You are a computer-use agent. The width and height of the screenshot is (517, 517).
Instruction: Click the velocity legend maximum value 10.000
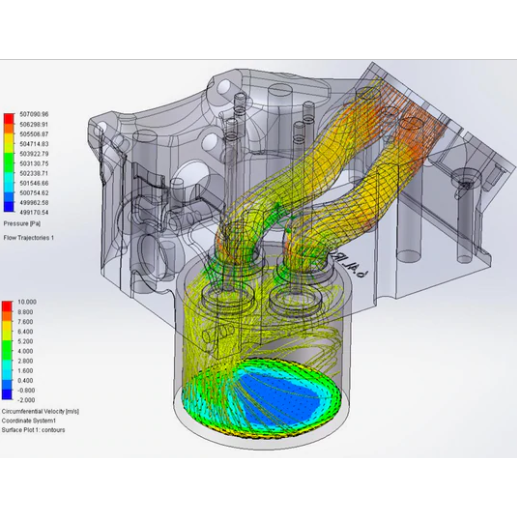(x=27, y=302)
